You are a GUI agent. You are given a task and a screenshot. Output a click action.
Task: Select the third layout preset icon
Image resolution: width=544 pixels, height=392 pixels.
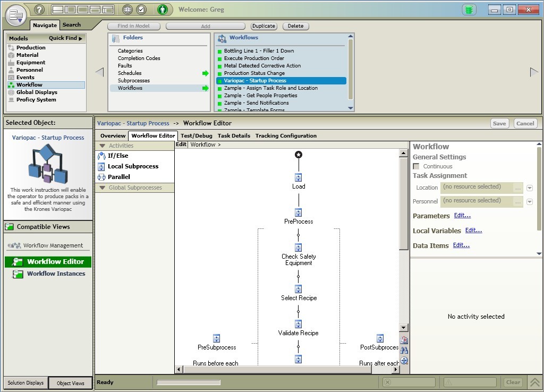click(82, 10)
